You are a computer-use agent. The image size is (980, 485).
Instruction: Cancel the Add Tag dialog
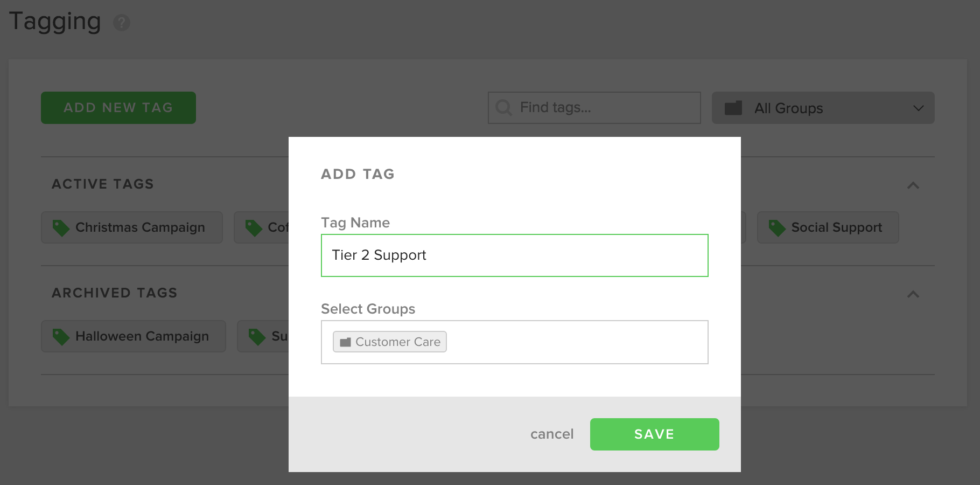[552, 434]
